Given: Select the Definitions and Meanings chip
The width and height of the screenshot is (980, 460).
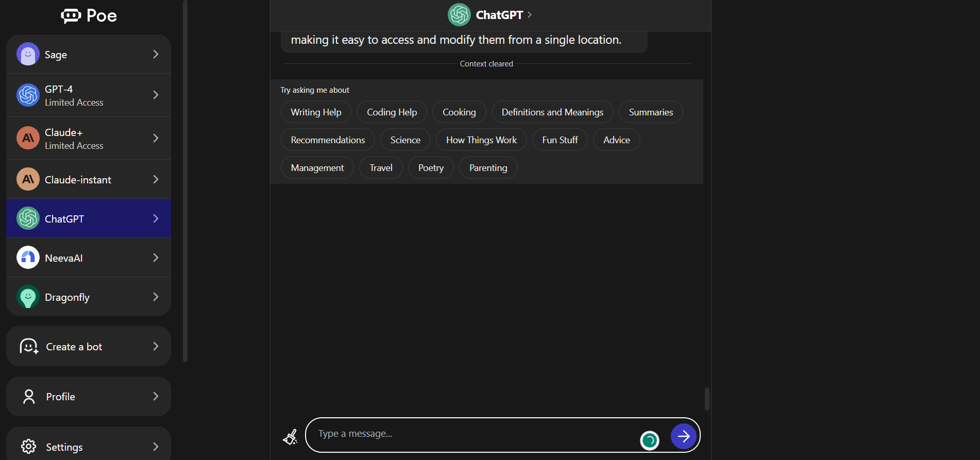Looking at the screenshot, I should pyautogui.click(x=552, y=112).
